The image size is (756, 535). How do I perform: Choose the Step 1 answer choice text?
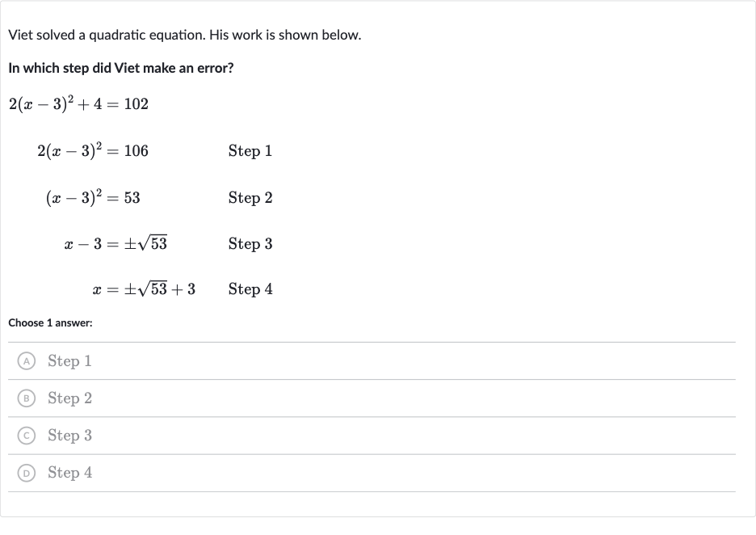tap(69, 361)
